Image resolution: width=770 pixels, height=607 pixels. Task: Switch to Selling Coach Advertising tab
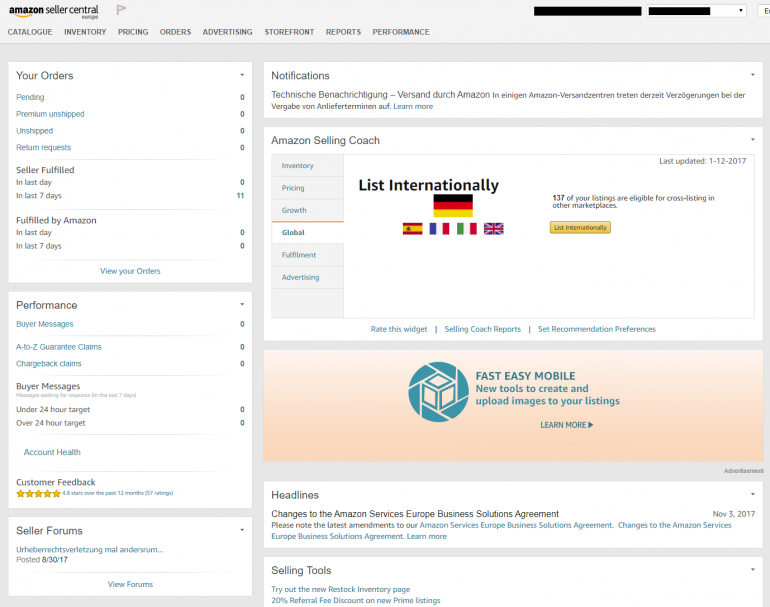(x=307, y=277)
